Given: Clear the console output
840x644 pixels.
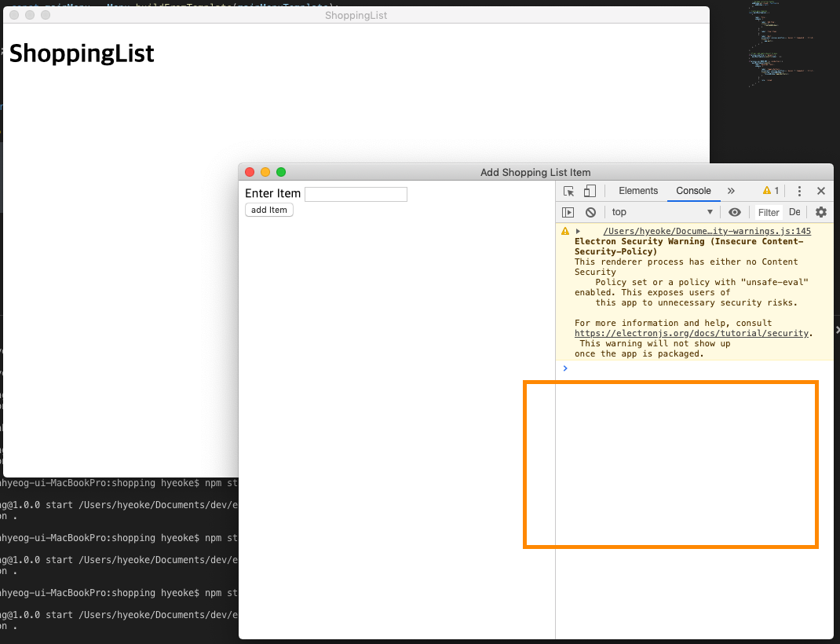Looking at the screenshot, I should tap(590, 212).
